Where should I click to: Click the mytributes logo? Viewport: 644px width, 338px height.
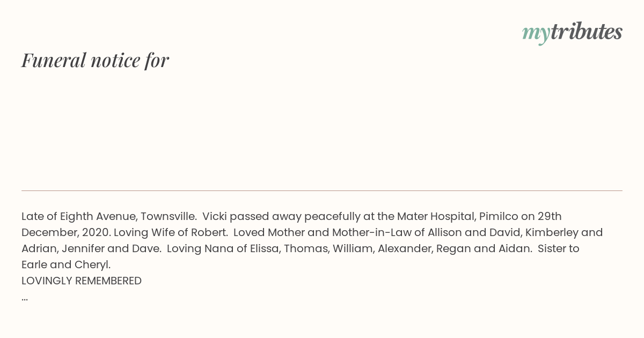coord(572,32)
